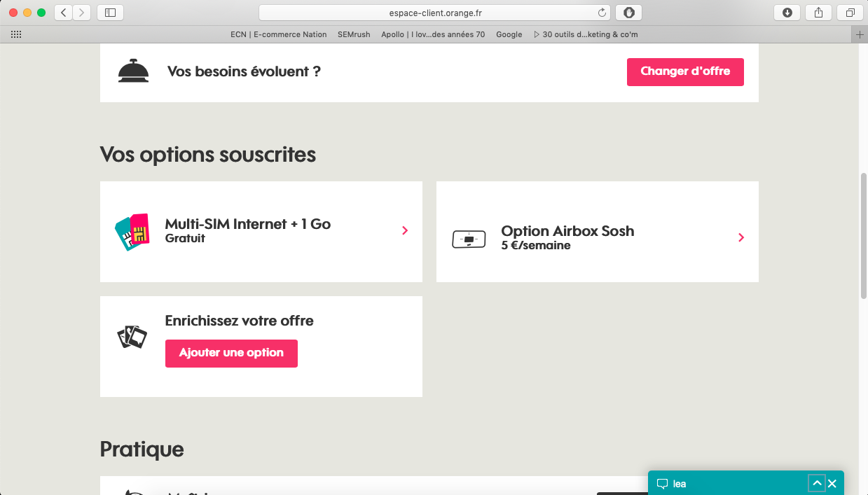Toggle the Safari sidebar button
This screenshot has width=868, height=495.
(x=111, y=13)
